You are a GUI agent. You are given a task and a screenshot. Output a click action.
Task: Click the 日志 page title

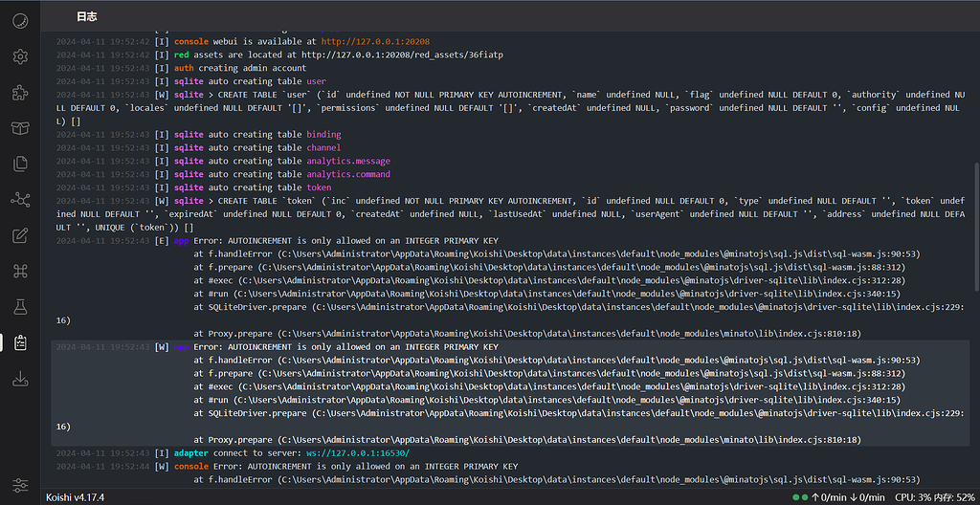tap(87, 17)
